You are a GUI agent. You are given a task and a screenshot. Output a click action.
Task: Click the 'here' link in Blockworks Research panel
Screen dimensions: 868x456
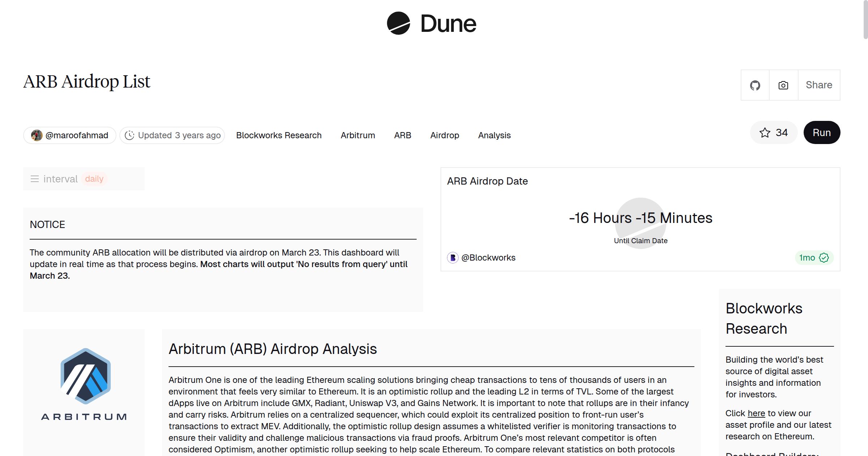756,413
